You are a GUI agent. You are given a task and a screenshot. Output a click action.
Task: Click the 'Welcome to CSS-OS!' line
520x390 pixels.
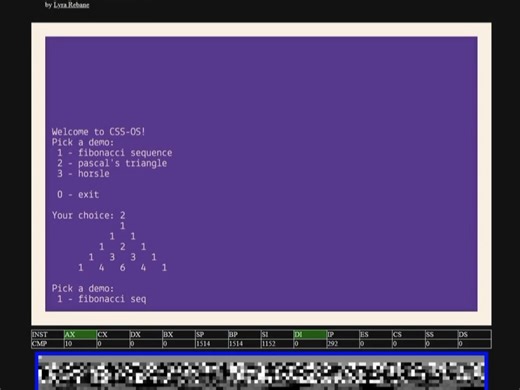tap(98, 132)
